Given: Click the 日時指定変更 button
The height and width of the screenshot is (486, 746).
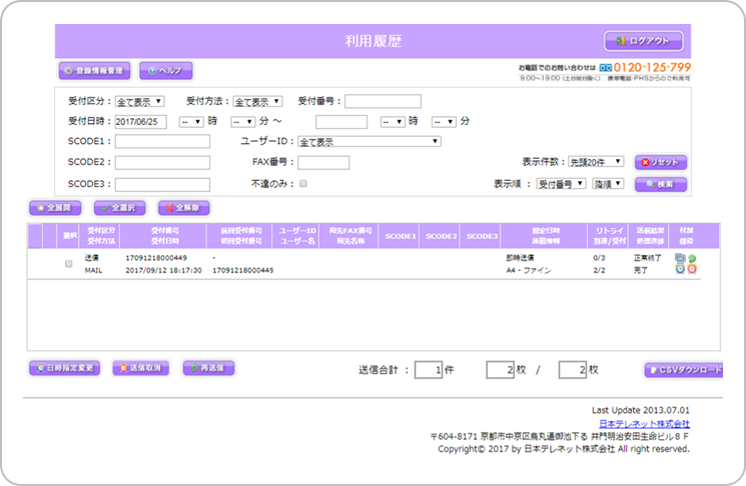Looking at the screenshot, I should [x=64, y=368].
